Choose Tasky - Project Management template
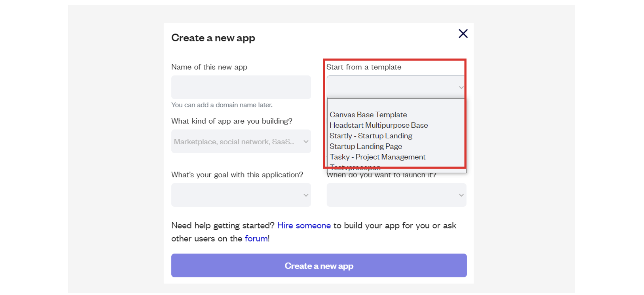Viewport: 644px width, 295px height. (x=377, y=157)
